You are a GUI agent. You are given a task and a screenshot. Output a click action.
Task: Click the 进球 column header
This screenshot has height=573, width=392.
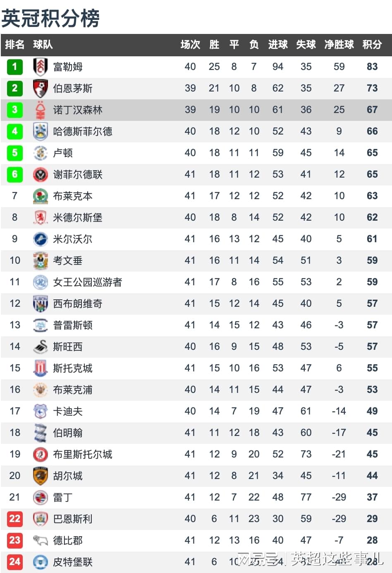tap(278, 45)
